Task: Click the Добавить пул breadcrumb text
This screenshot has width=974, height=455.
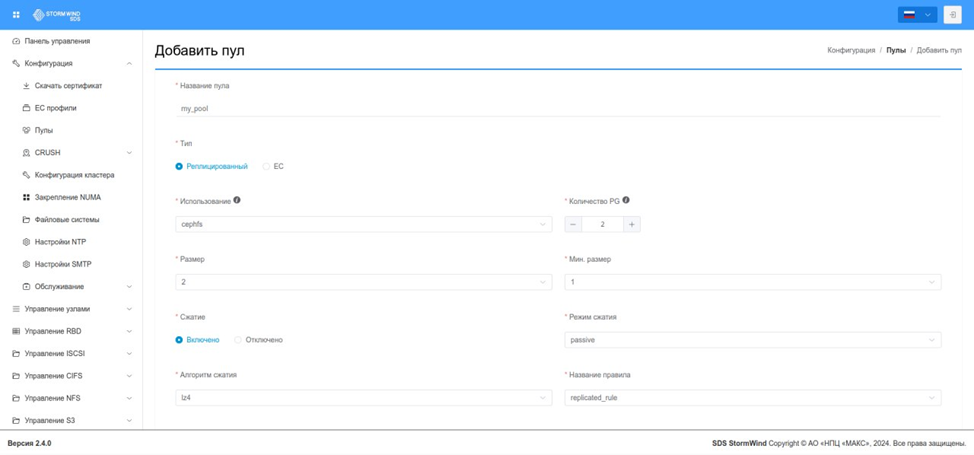Action: coord(939,50)
